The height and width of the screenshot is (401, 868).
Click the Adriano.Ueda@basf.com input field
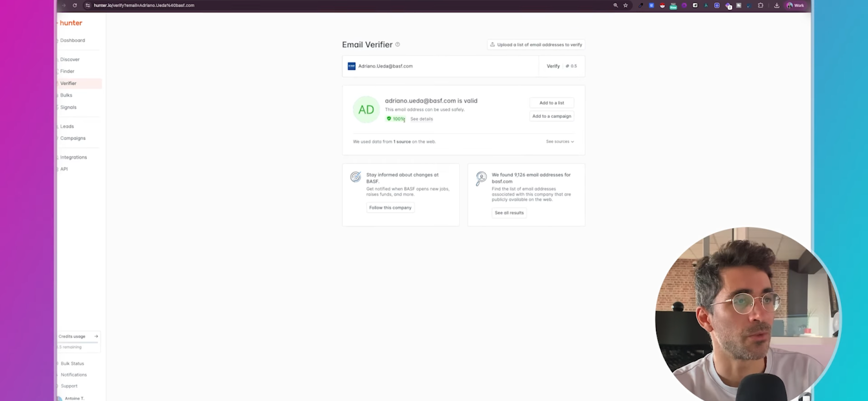441,66
